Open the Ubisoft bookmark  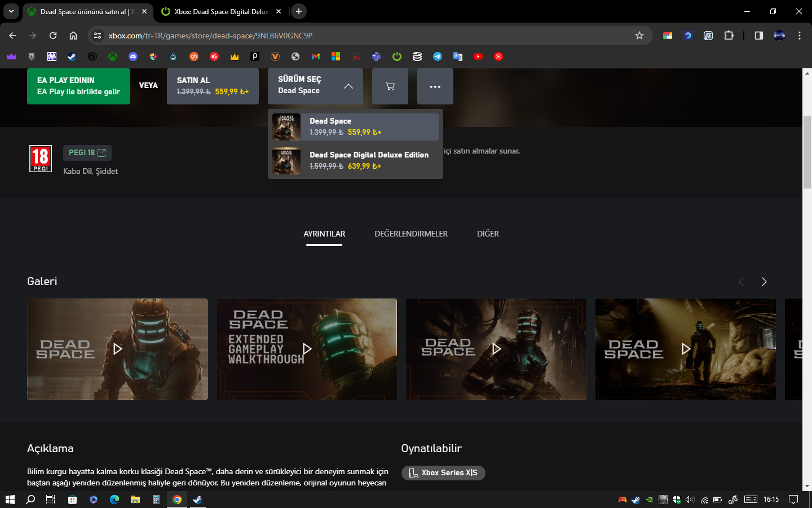pos(92,56)
